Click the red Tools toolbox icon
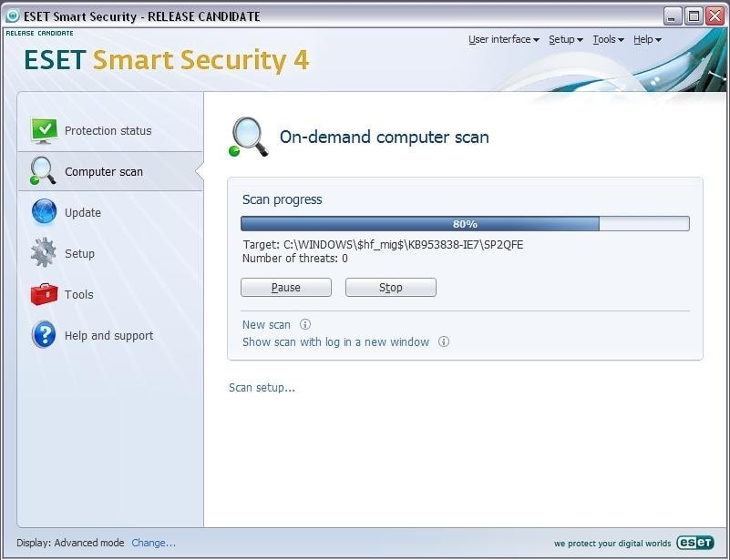Image resolution: width=730 pixels, height=560 pixels. (45, 294)
